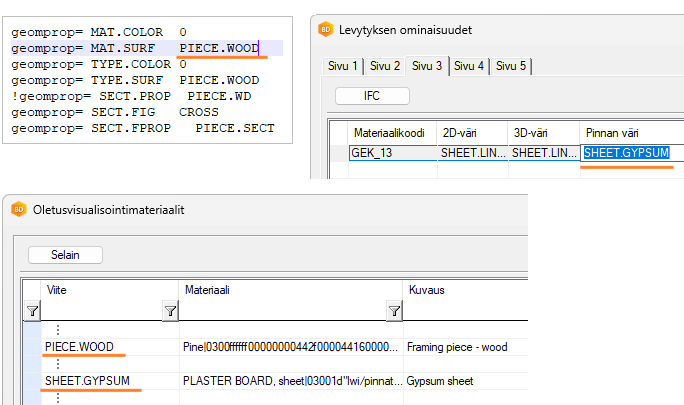Click the Oletusvisualisointimateriaalit window icon
The image size is (684, 405).
[x=18, y=209]
